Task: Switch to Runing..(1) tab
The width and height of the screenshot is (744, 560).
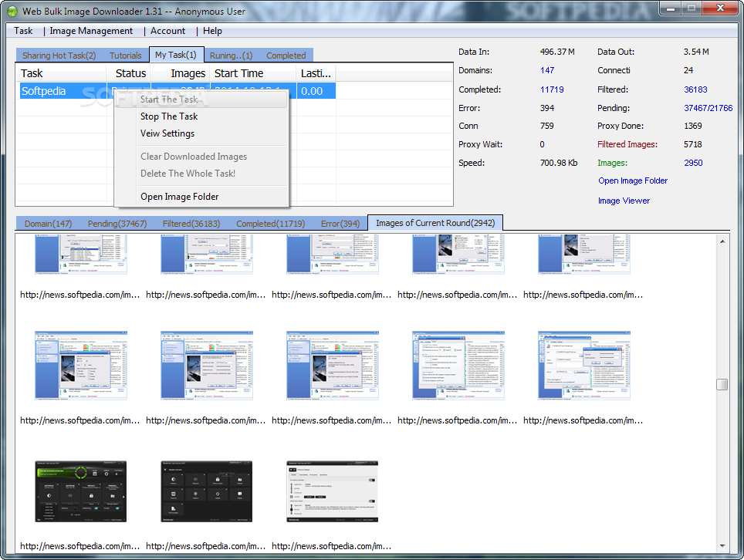Action: pyautogui.click(x=231, y=56)
